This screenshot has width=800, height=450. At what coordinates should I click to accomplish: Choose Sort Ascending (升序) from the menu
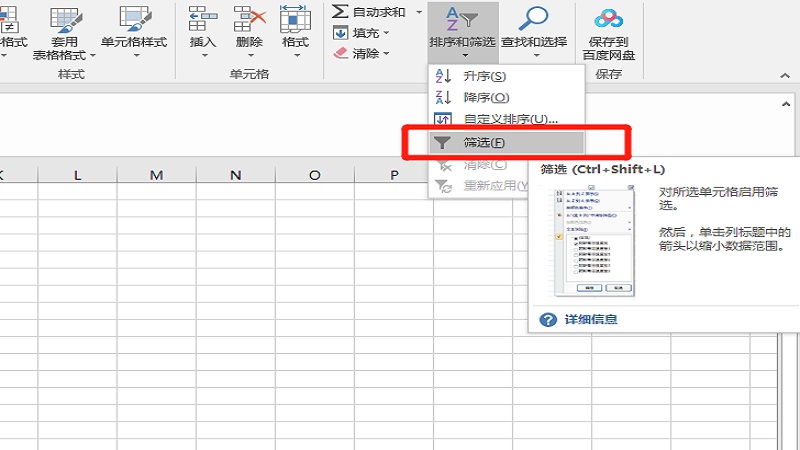click(x=485, y=76)
